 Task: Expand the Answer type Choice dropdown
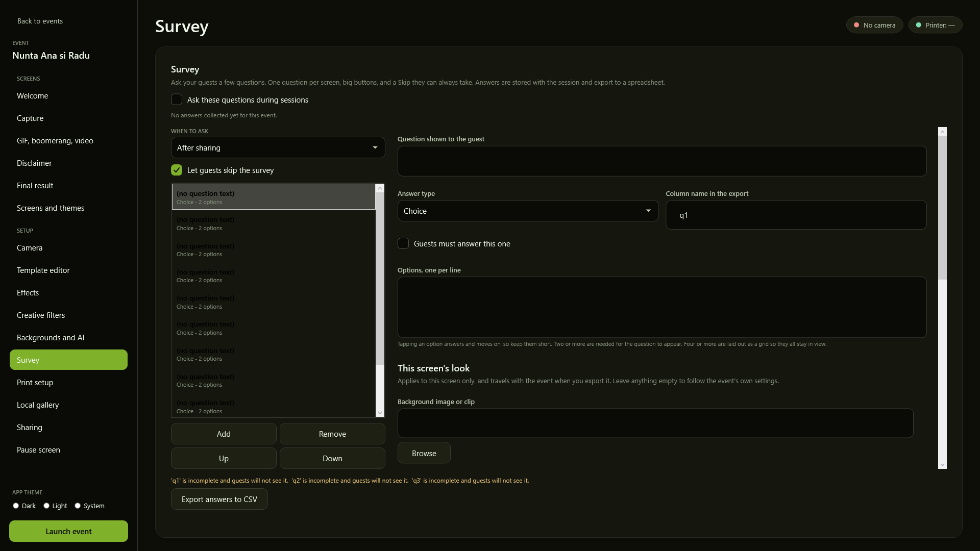(528, 211)
